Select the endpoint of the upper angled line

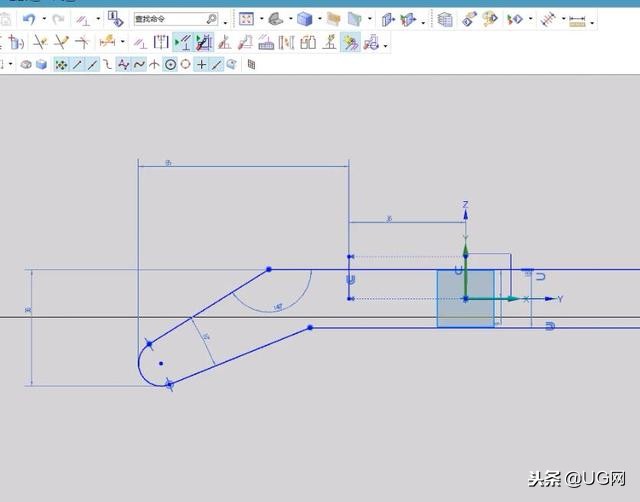[x=269, y=269]
